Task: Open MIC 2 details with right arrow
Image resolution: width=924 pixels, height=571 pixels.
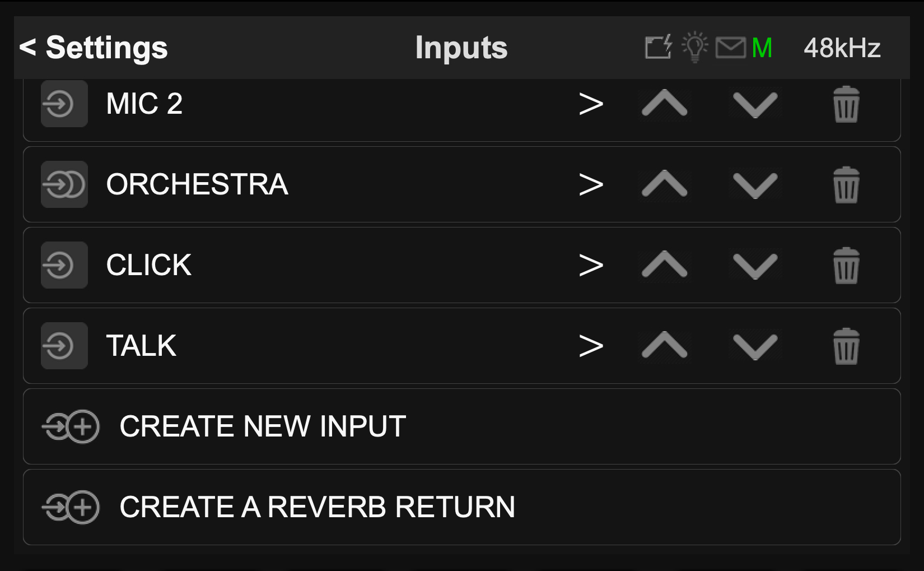Action: pos(591,104)
